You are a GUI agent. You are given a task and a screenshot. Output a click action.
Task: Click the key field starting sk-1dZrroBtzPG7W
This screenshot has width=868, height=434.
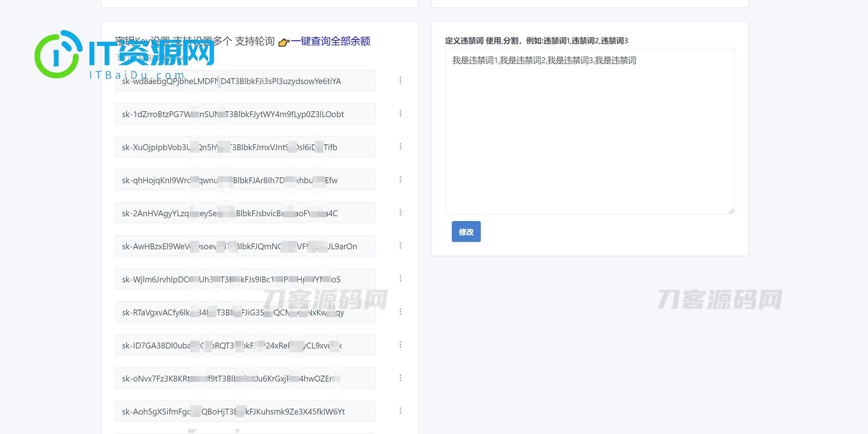[x=245, y=114]
